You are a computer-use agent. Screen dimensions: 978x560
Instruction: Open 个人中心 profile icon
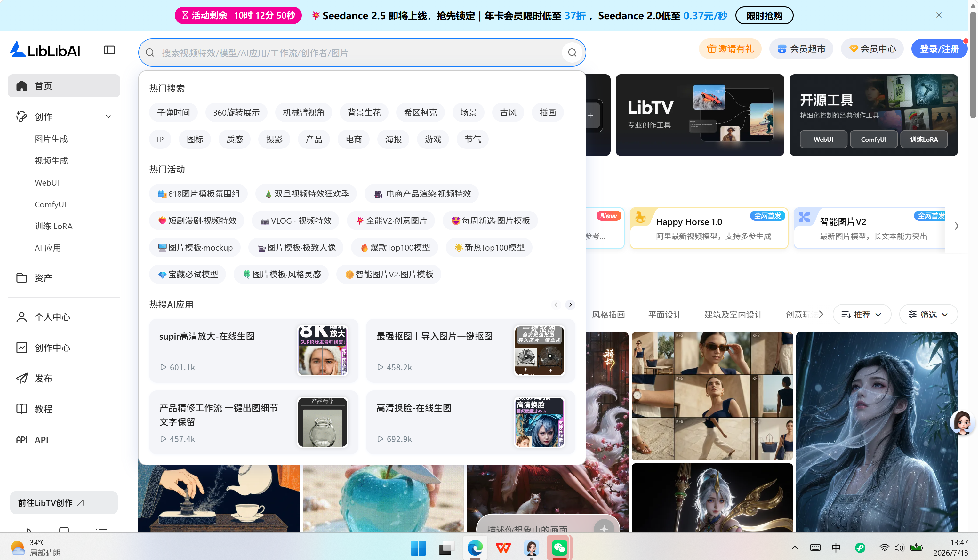[x=21, y=316]
